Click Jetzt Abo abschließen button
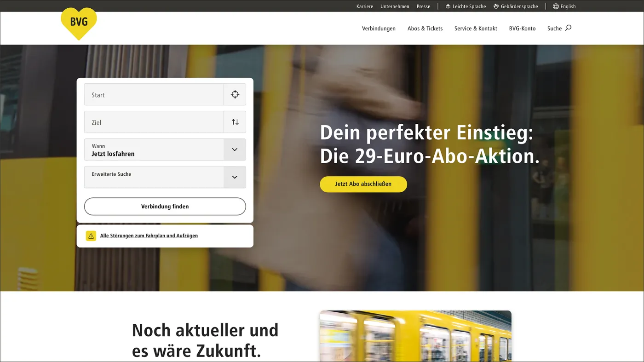 coord(363,184)
